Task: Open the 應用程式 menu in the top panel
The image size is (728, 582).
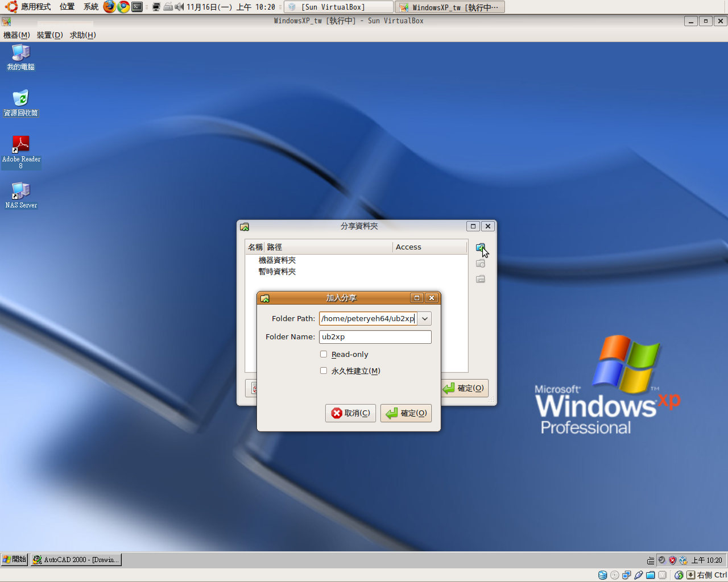Action: pyautogui.click(x=36, y=7)
